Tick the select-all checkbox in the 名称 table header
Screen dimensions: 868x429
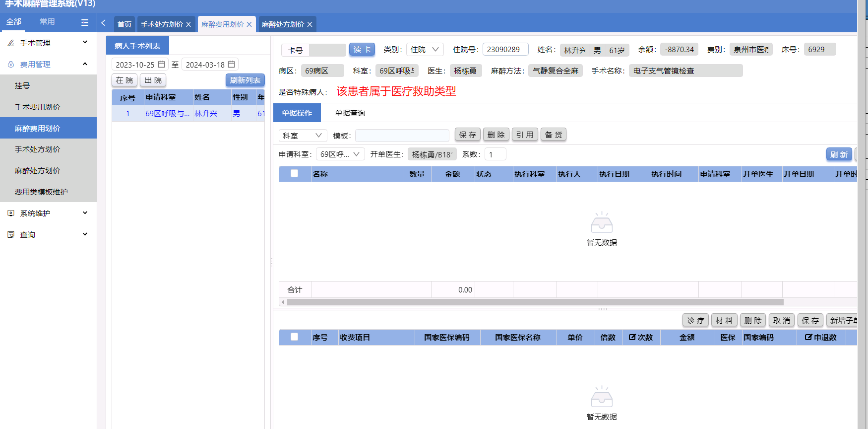pyautogui.click(x=295, y=173)
